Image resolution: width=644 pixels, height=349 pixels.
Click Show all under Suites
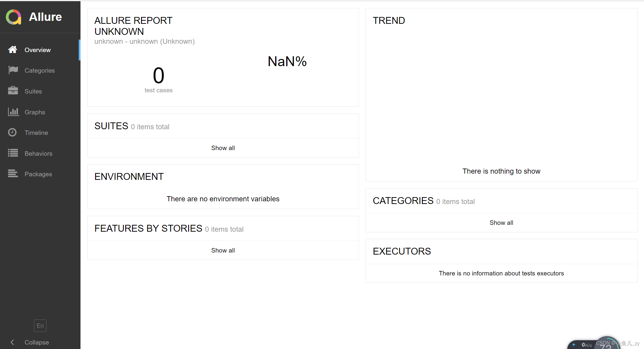[223, 148]
